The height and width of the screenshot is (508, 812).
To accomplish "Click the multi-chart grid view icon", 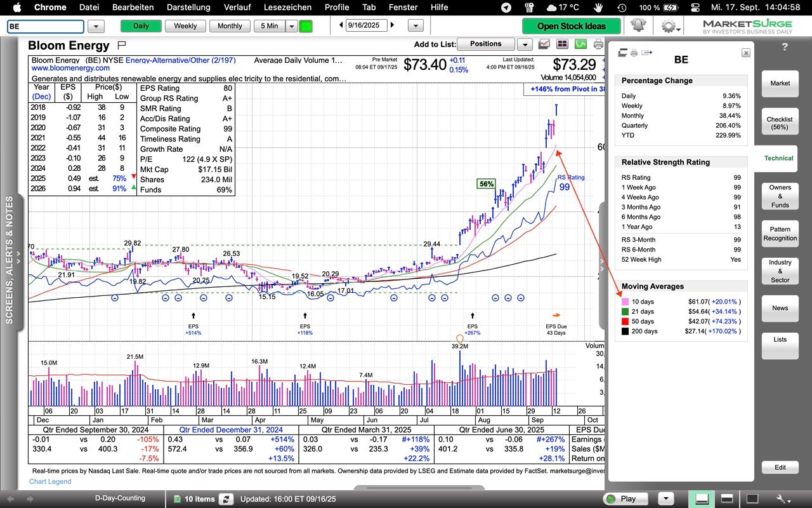I will (562, 44).
